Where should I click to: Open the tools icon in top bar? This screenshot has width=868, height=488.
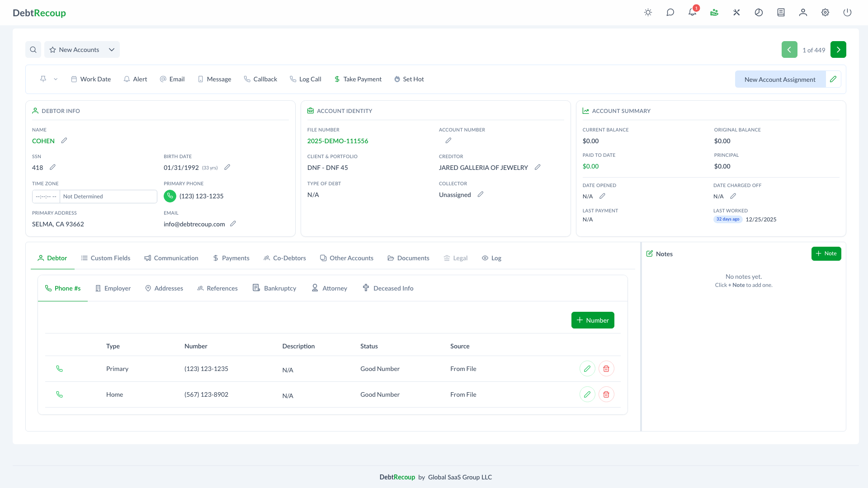click(x=736, y=13)
